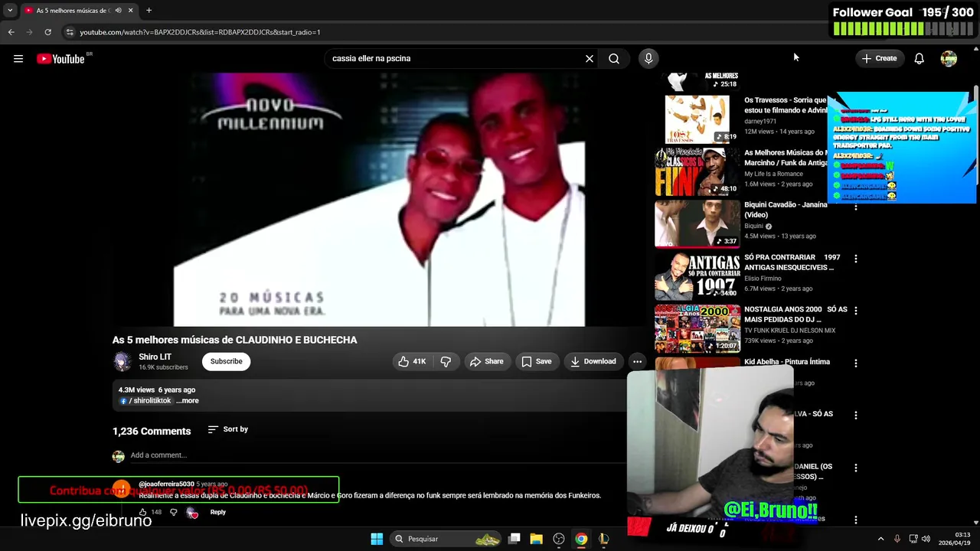Viewport: 980px width, 551px height.
Task: Open Kid Abelha - Pintura Íntima title
Action: click(x=787, y=362)
